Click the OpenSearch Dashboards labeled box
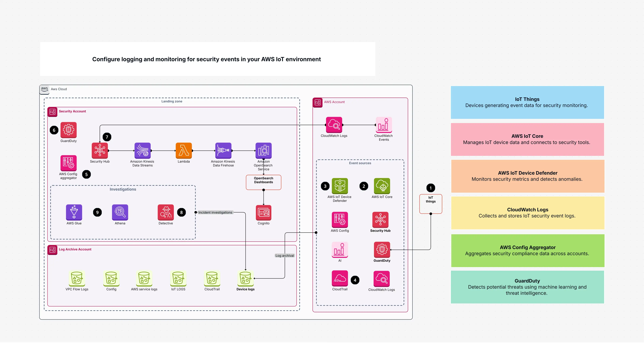 [263, 181]
